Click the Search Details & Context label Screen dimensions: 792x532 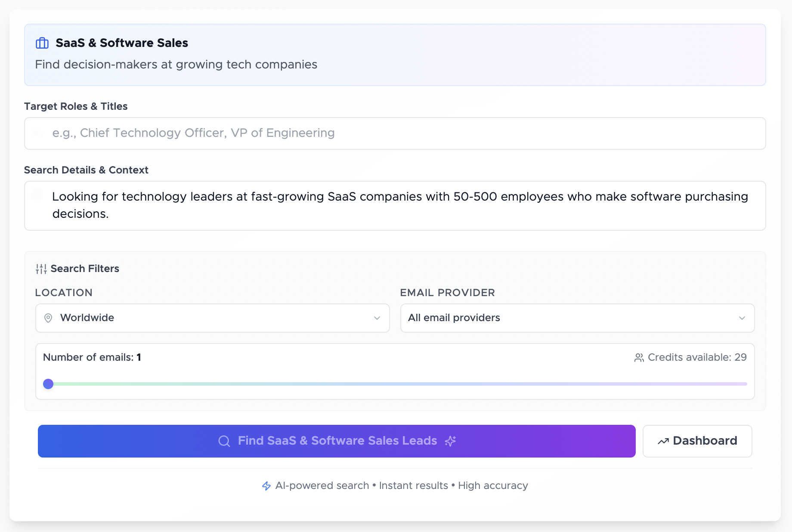(x=86, y=170)
